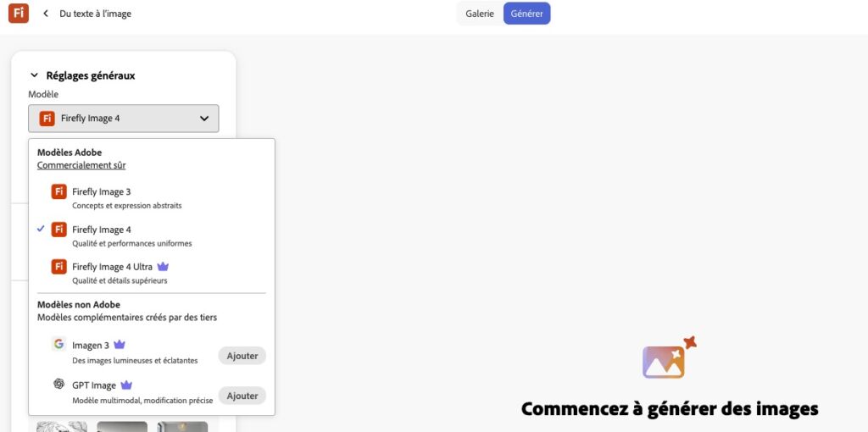The height and width of the screenshot is (432, 868).
Task: Select the checked Firefly Image 4 option
Action: point(102,230)
